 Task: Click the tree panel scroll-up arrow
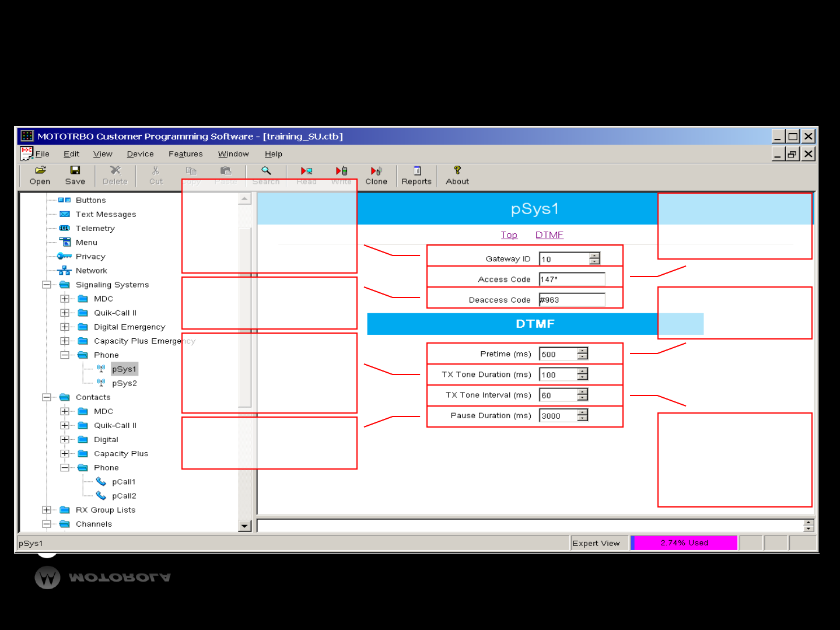(x=245, y=199)
